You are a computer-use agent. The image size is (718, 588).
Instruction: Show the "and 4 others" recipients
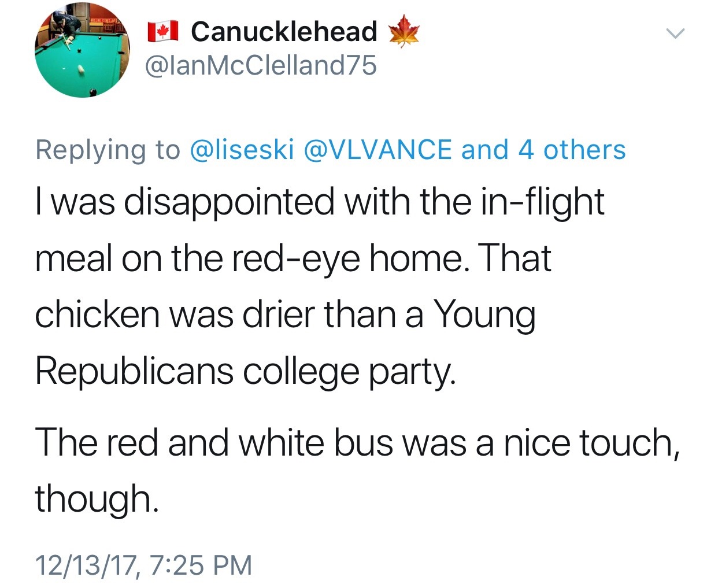point(543,150)
